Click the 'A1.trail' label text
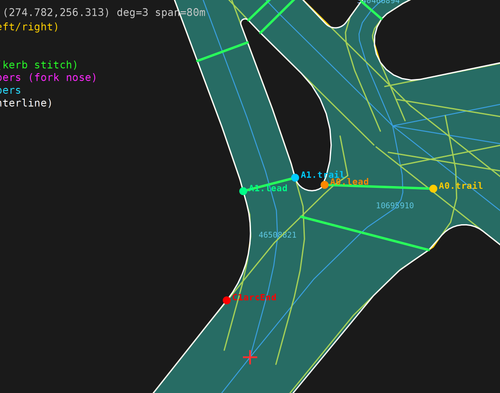 pos(322,175)
